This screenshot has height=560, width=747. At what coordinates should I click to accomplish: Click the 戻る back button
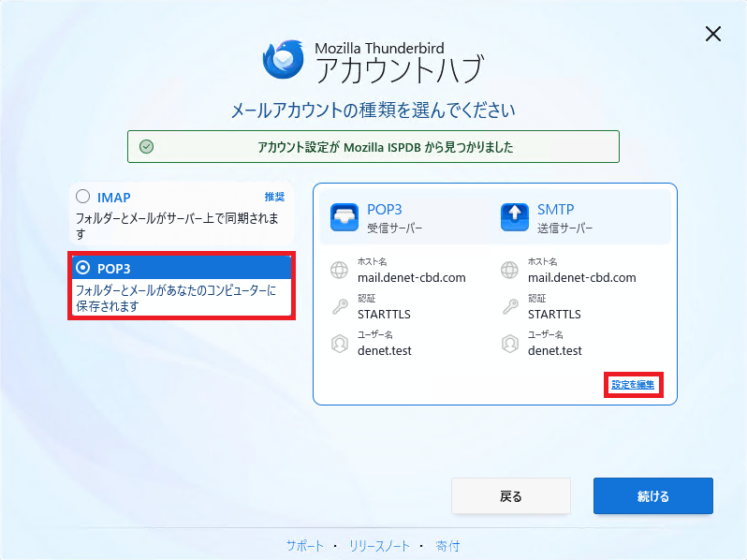[511, 496]
